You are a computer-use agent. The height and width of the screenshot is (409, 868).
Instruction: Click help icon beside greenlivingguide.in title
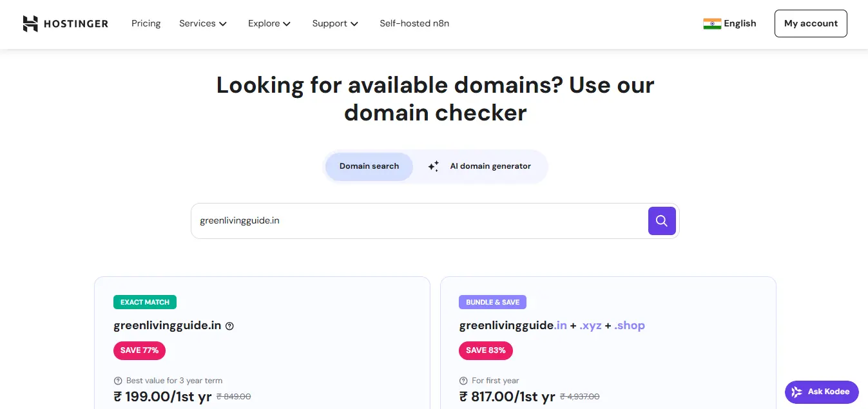pos(229,326)
